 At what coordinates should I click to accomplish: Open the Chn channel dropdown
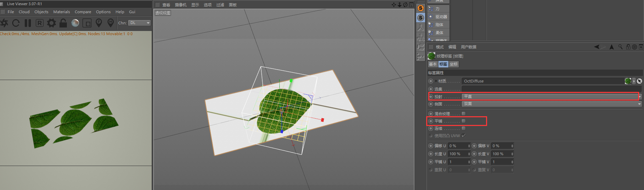pyautogui.click(x=140, y=23)
